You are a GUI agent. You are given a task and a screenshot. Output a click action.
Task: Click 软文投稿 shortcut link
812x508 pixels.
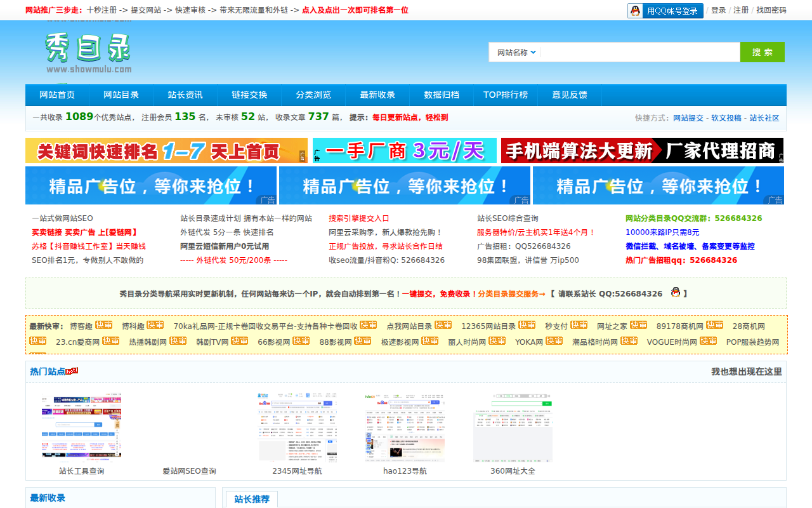726,118
